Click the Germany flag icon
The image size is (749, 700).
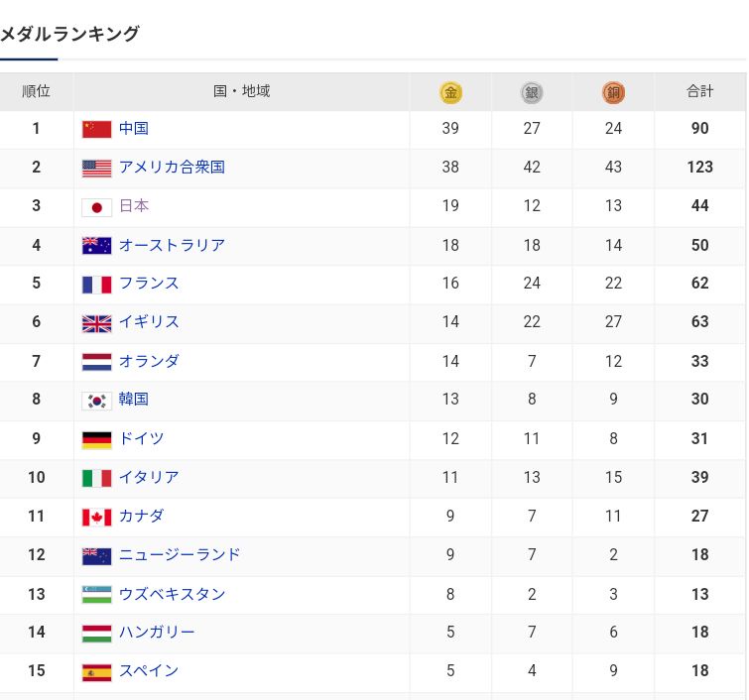point(96,440)
